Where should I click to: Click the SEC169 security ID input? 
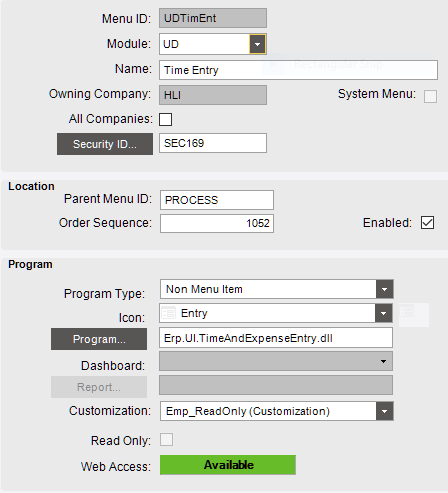(x=213, y=143)
